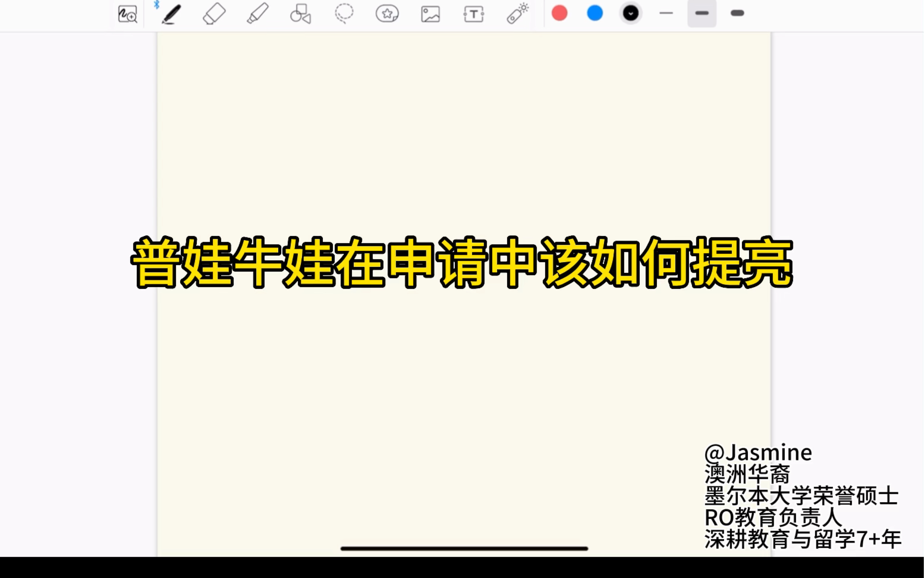
Task: Click the yellow headline caption text
Action: (462, 262)
